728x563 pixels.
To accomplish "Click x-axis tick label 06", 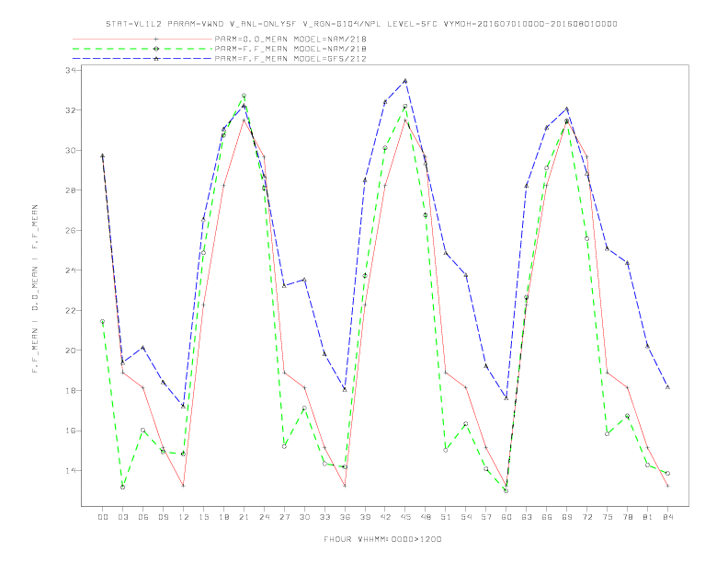I will click(143, 517).
